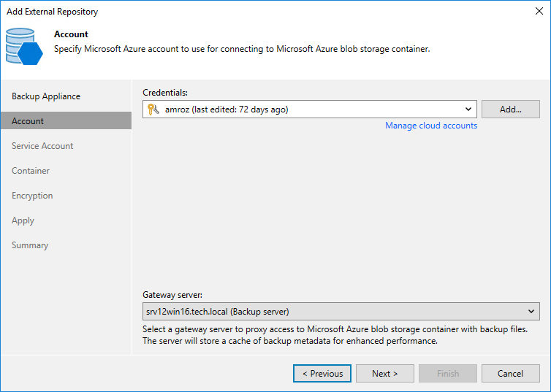Click the Add... credentials button
This screenshot has height=392, width=551.
(x=510, y=109)
